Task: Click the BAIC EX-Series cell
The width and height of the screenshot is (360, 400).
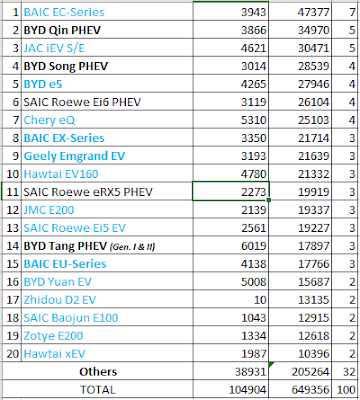Action: (107, 138)
